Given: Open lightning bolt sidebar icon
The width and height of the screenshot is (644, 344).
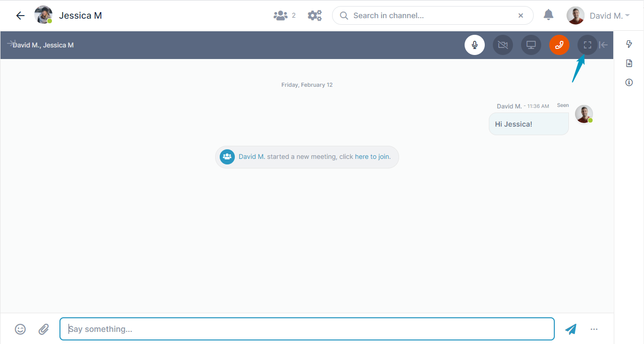Looking at the screenshot, I should click(629, 44).
